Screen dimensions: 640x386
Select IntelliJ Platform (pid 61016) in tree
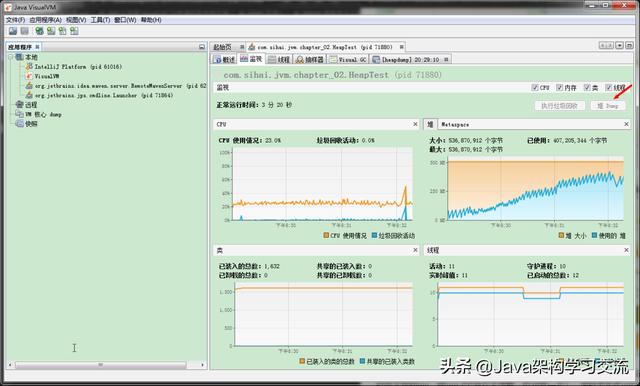coord(78,67)
